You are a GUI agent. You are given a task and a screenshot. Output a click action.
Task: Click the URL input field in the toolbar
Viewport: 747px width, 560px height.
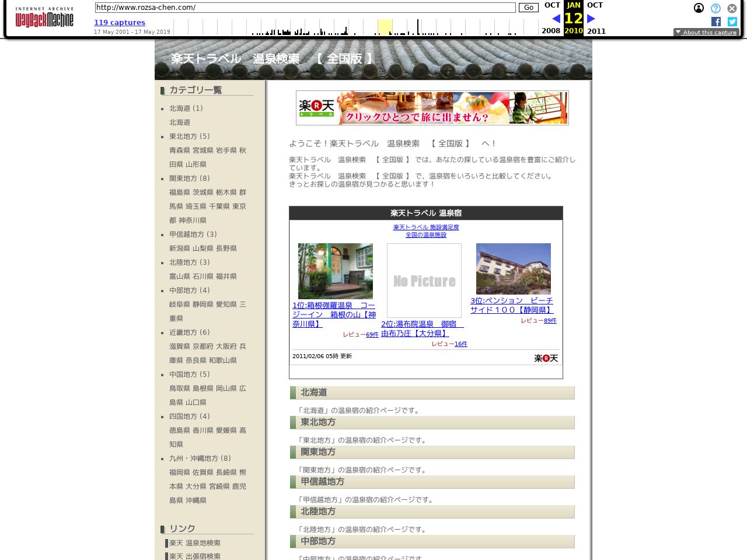point(305,8)
